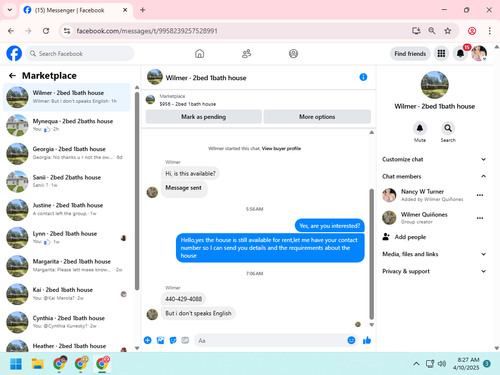Open Cynthia - 2bed 1bath house conversation
The image size is (500, 375).
67,322
